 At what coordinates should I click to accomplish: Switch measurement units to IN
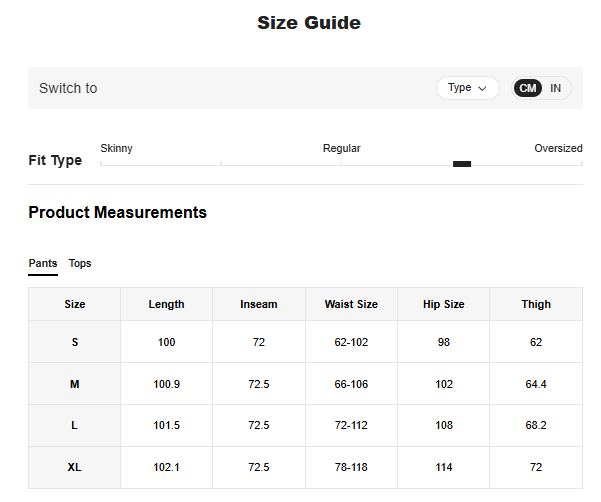click(x=555, y=88)
